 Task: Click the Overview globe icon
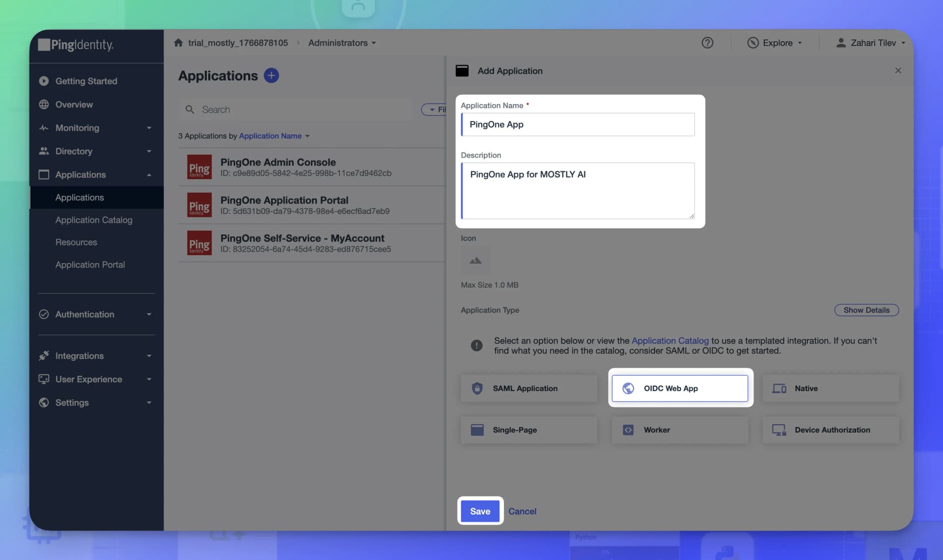(44, 105)
